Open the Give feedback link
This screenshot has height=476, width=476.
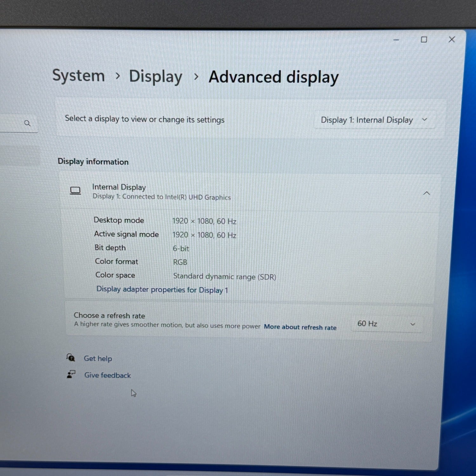click(107, 375)
